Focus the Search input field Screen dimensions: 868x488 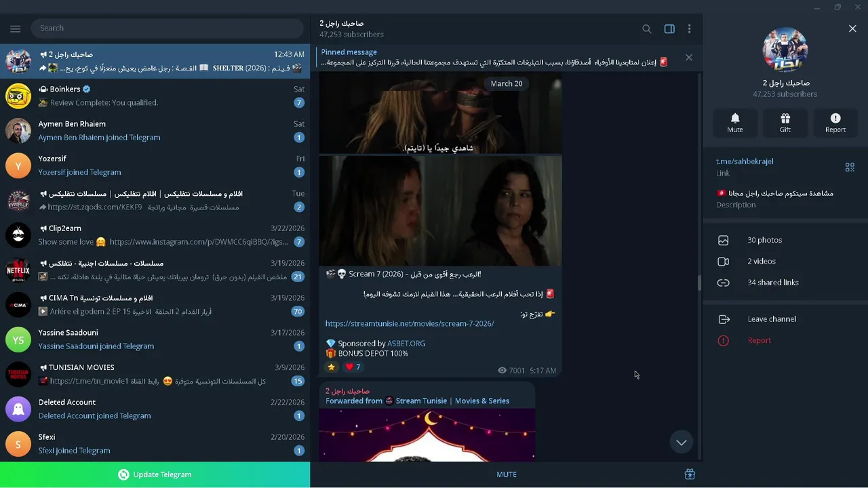(x=167, y=28)
